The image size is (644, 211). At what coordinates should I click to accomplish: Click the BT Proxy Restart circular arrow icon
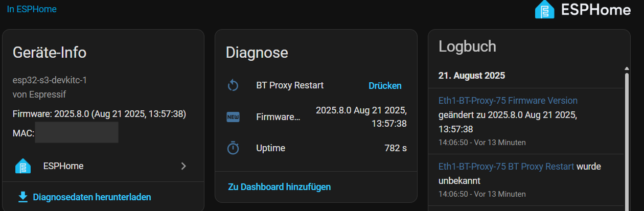[x=233, y=85]
